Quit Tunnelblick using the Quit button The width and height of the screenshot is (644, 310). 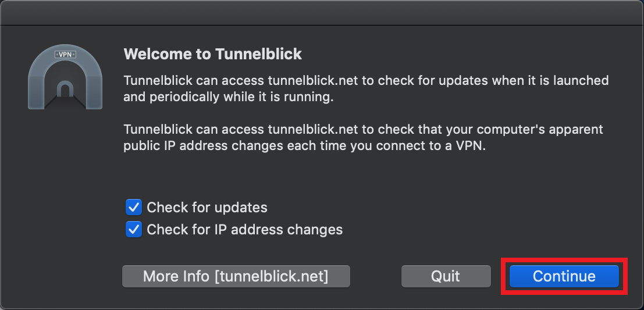coord(446,276)
